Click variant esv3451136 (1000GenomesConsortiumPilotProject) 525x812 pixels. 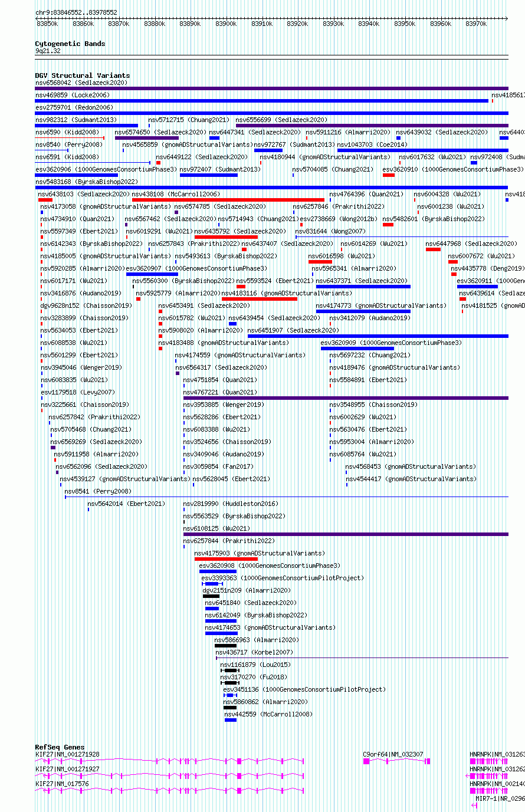(304, 689)
